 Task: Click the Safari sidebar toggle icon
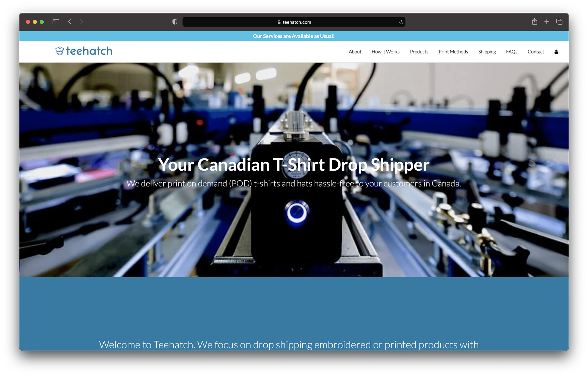[x=56, y=22]
